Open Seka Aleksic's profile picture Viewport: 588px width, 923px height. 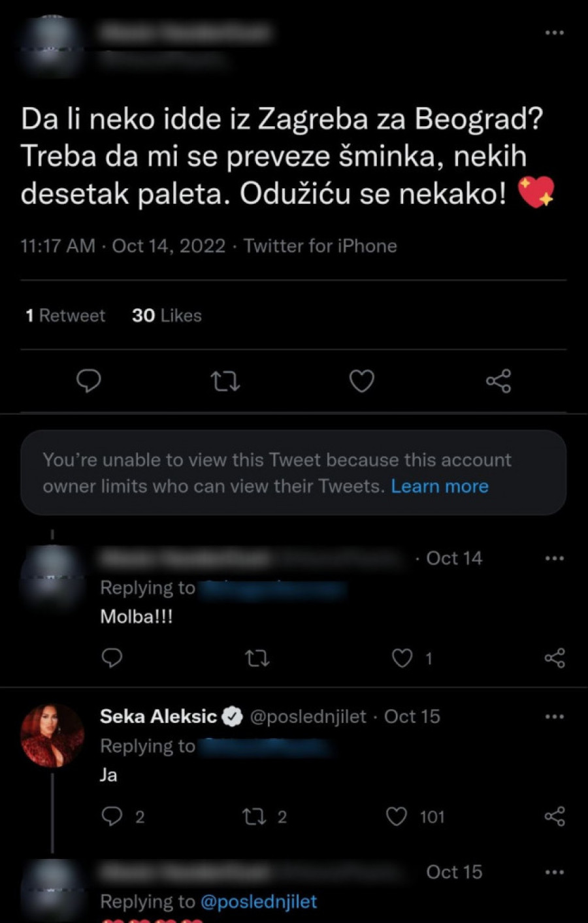52,735
